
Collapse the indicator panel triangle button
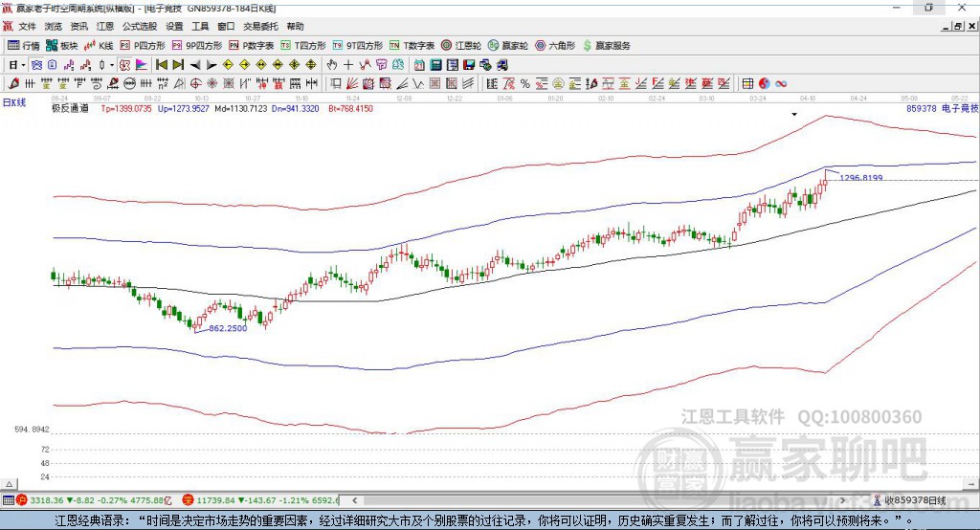[x=9, y=484]
